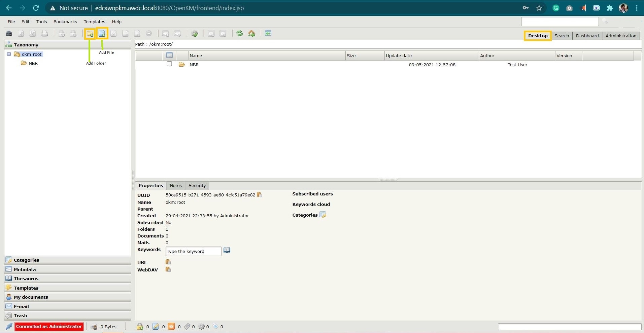Screen dimensions: 644x333
Task: Click the Cancel checkout toolbar icon
Action: click(x=137, y=33)
